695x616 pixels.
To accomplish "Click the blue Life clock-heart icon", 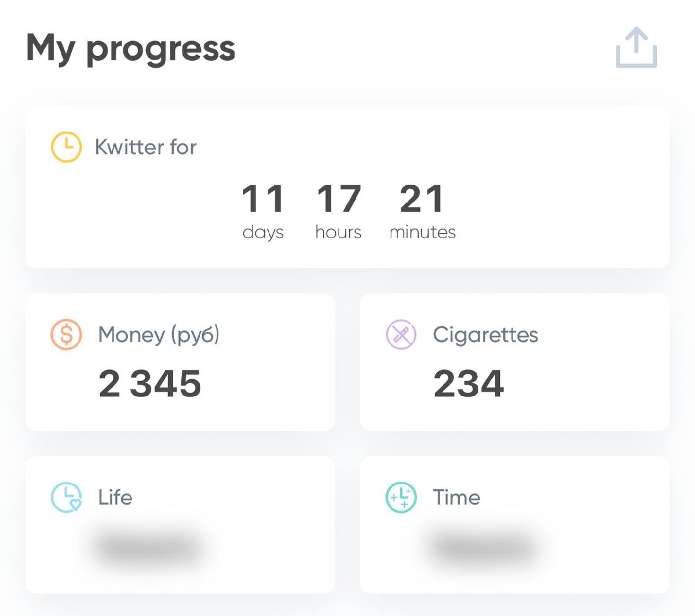I will [x=66, y=497].
